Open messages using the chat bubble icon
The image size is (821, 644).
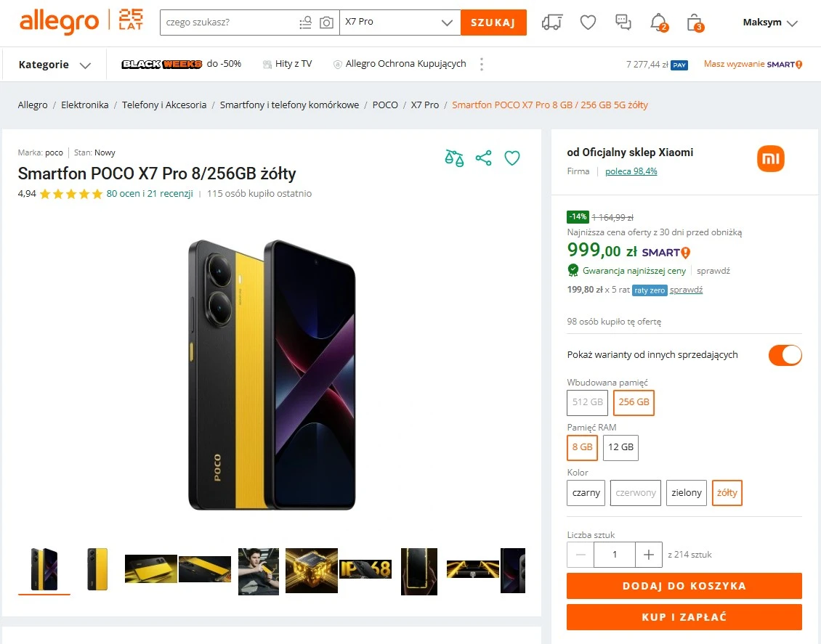[623, 23]
